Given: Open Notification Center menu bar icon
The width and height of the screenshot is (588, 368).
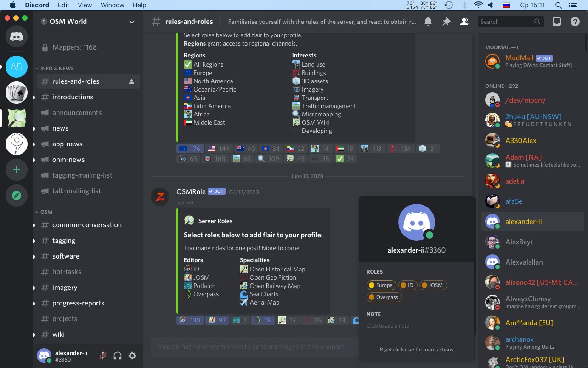Looking at the screenshot, I should pos(572,5).
